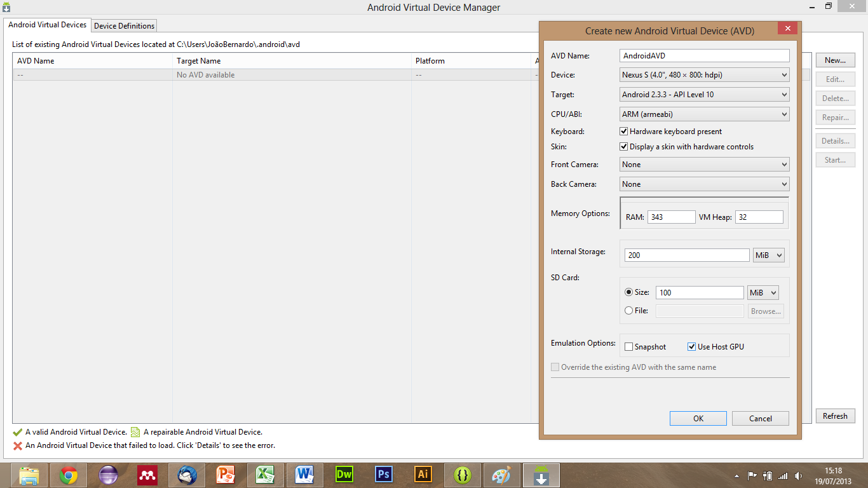
Task: Open network signal tray icon
Action: pyautogui.click(x=783, y=475)
